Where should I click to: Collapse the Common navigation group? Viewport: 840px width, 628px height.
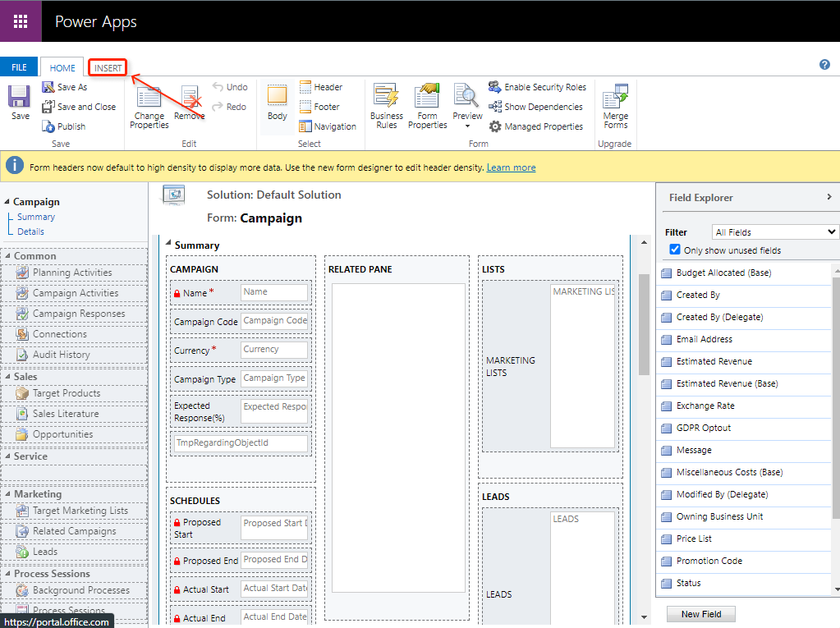(x=7, y=256)
